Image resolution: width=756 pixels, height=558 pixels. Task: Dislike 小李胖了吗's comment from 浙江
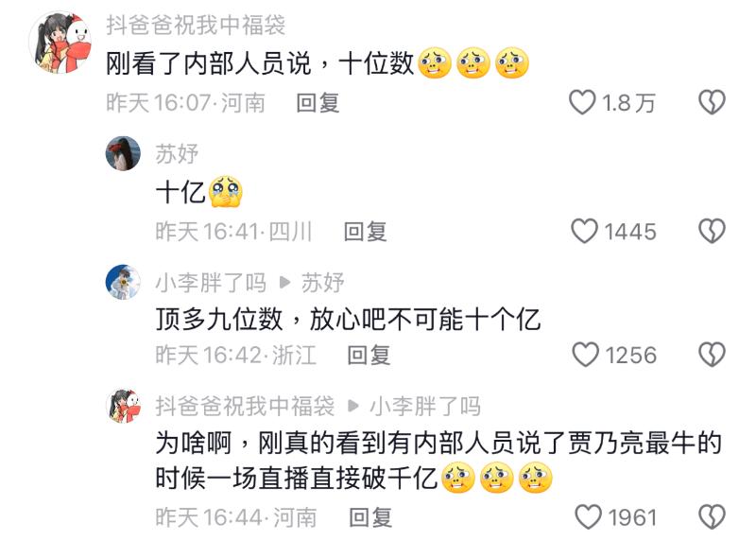pos(713,355)
